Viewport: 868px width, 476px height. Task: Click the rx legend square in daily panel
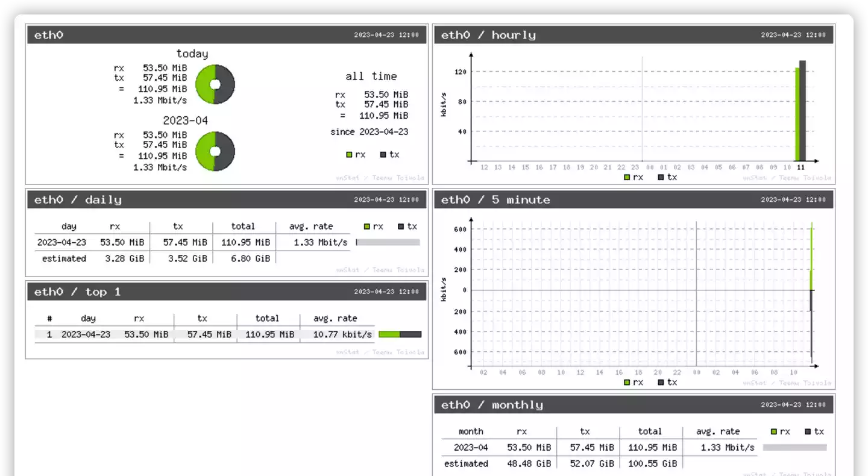click(366, 227)
